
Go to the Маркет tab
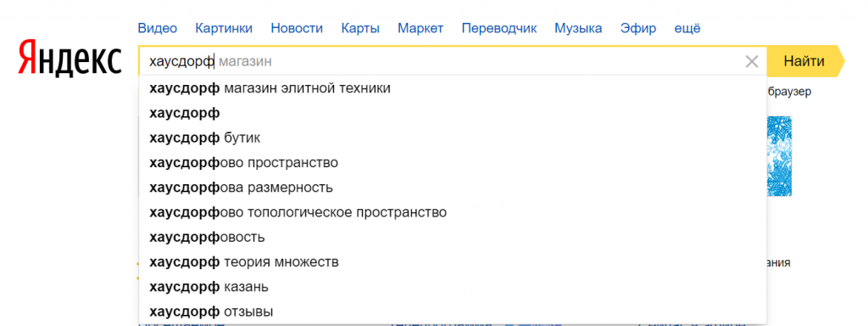pos(420,28)
